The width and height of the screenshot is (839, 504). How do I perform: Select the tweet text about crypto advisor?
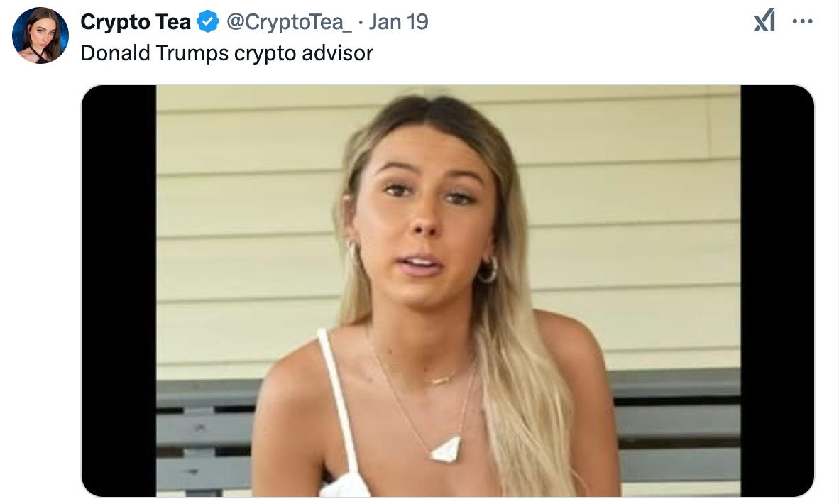click(226, 53)
